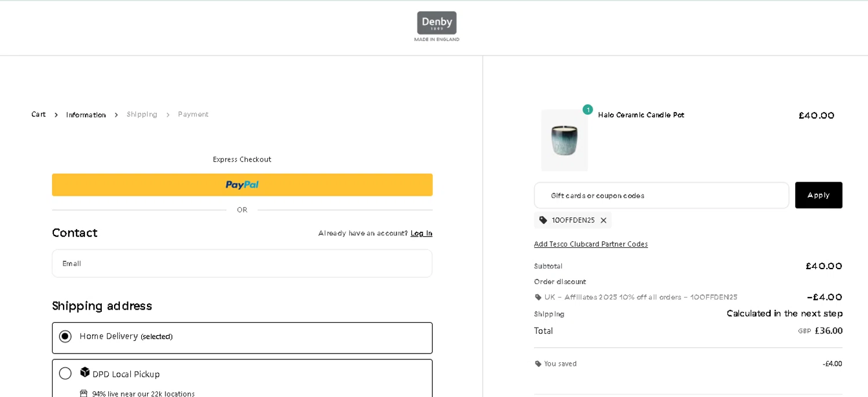Click Halo Ceramic Candle Pot product name

[x=641, y=115]
